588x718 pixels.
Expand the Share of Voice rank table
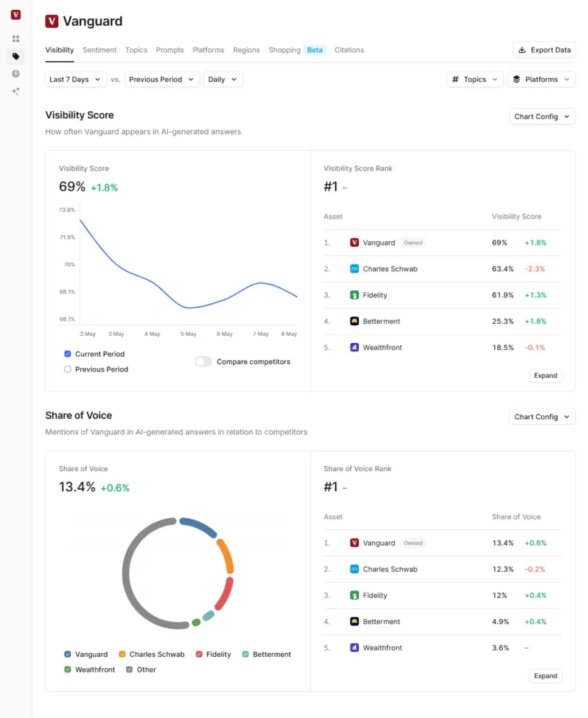point(545,676)
